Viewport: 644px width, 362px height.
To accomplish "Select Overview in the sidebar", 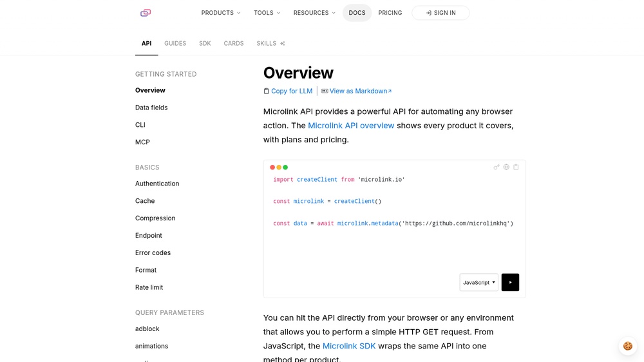I will coord(150,90).
